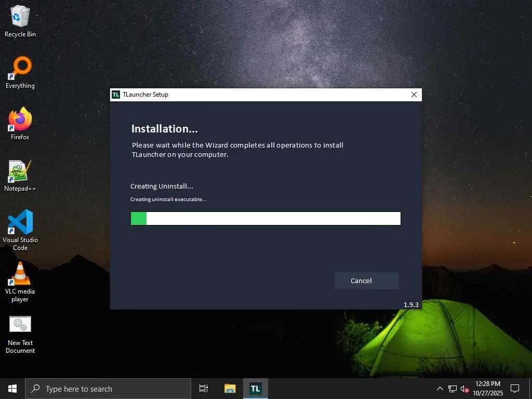Screen dimensions: 532x399
Task: Cancel the TLauncher installation
Action: (x=366, y=281)
